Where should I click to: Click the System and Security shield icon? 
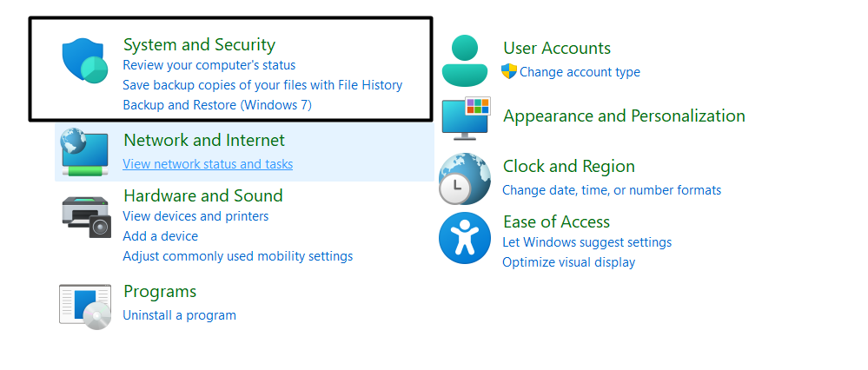coord(84,59)
